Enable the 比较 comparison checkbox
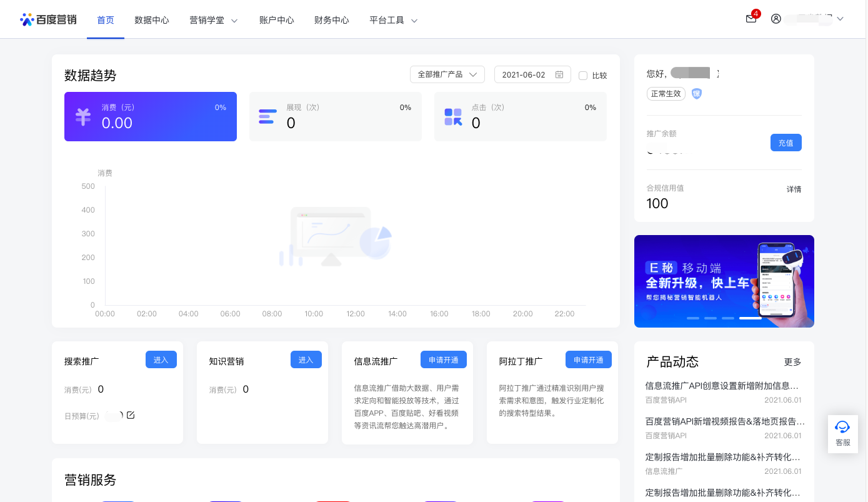Viewport: 868px width, 502px height. (582, 75)
